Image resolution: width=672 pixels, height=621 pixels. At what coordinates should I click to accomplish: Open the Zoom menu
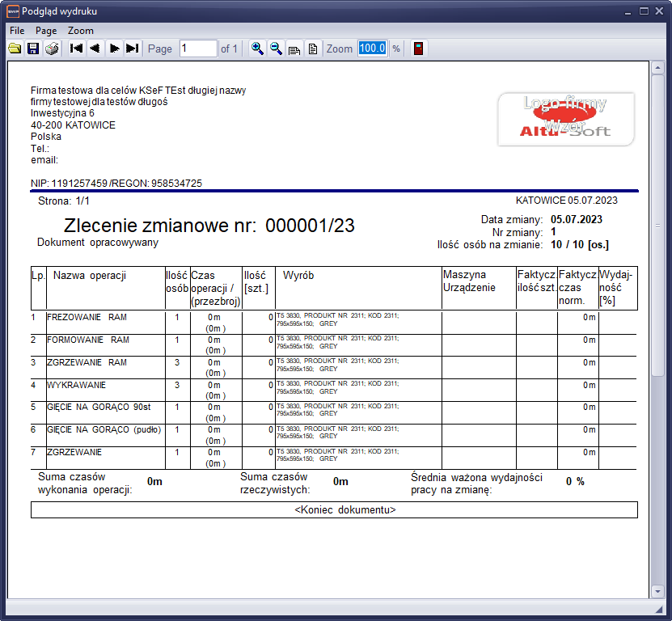[81, 30]
